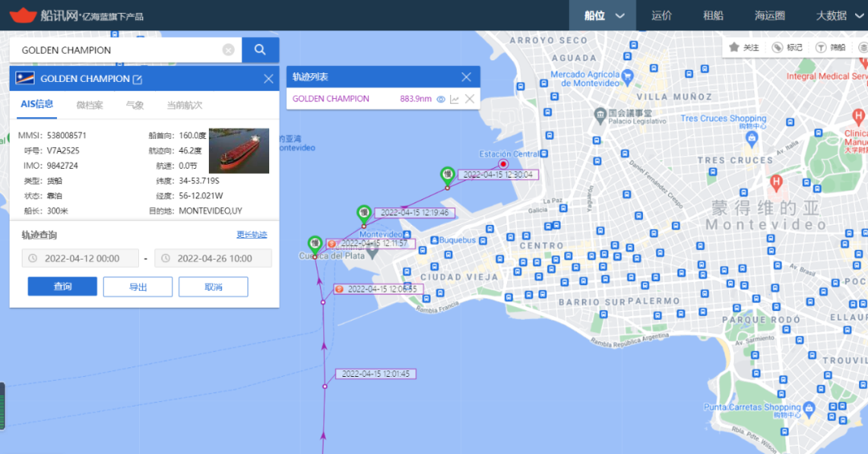The height and width of the screenshot is (454, 868).
Task: Click the 查询 button
Action: [x=62, y=287]
